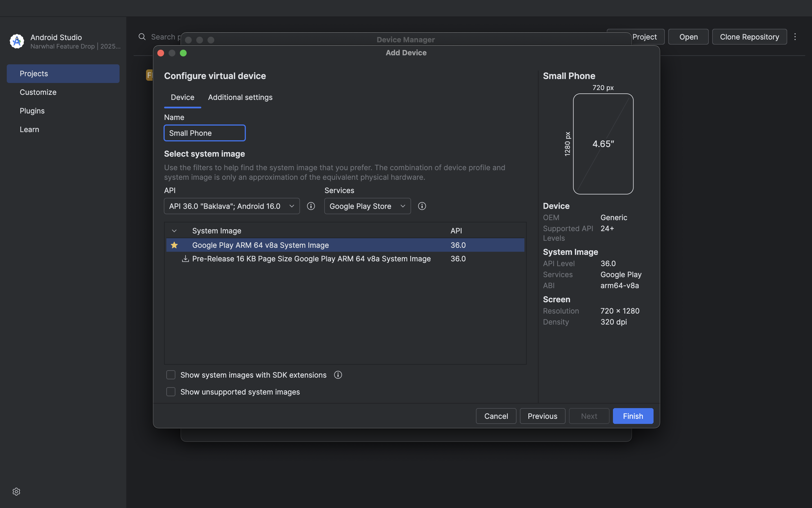Click the info icon next to Services dropdown
This screenshot has height=508, width=812.
[x=422, y=206]
